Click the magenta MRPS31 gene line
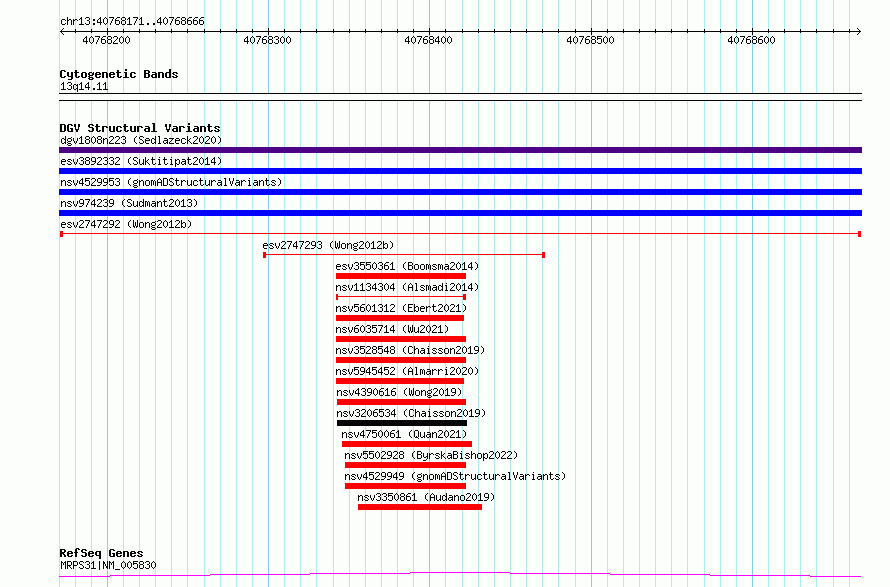Screen dimensions: 890x587 click(460, 575)
